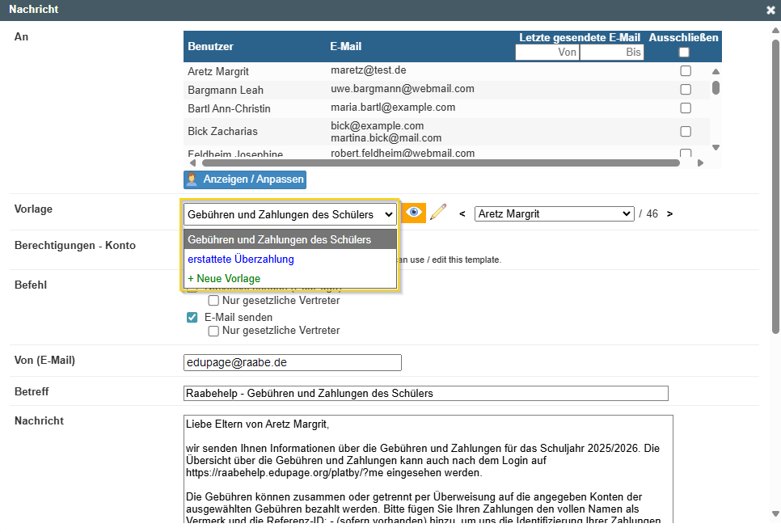The image size is (781, 532).
Task: Click the recipient table horizontal scrollbar
Action: pyautogui.click(x=441, y=163)
